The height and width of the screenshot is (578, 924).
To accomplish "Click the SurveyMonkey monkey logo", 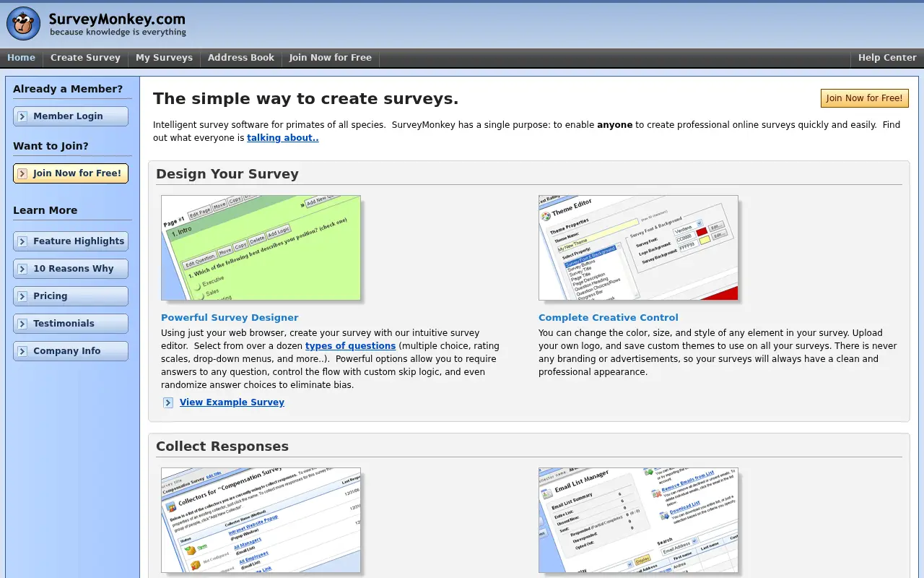I will pyautogui.click(x=24, y=24).
